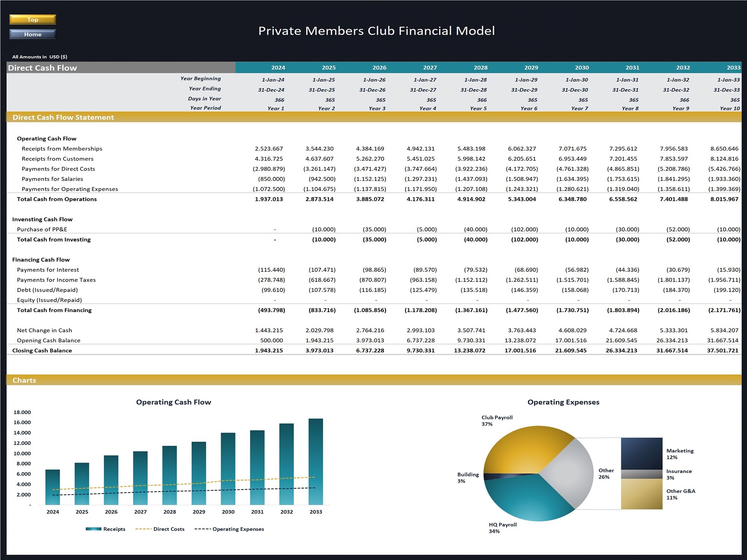This screenshot has height=560, width=747.
Task: Select the 31-Dec-33 year ending cell
Action: coord(726,90)
